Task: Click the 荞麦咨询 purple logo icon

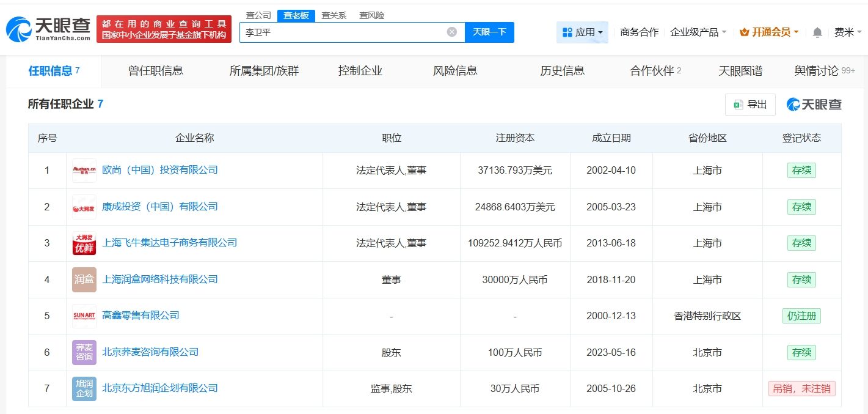Action: pos(84,352)
